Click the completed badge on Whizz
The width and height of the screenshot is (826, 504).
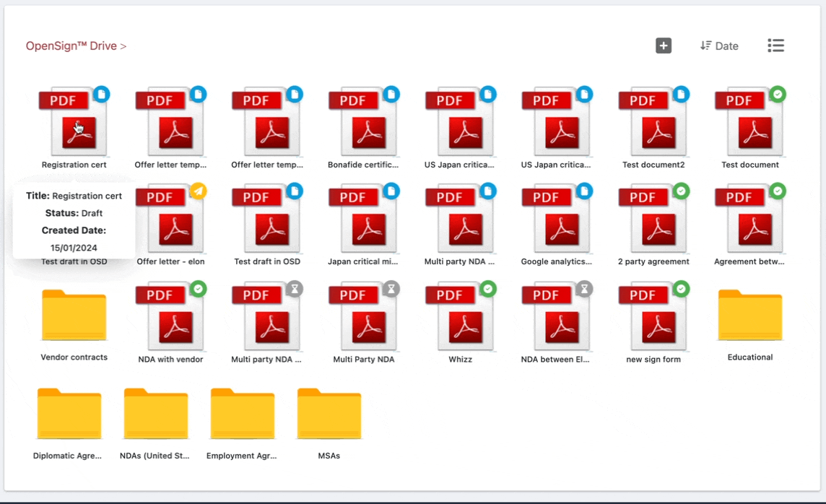(488, 289)
